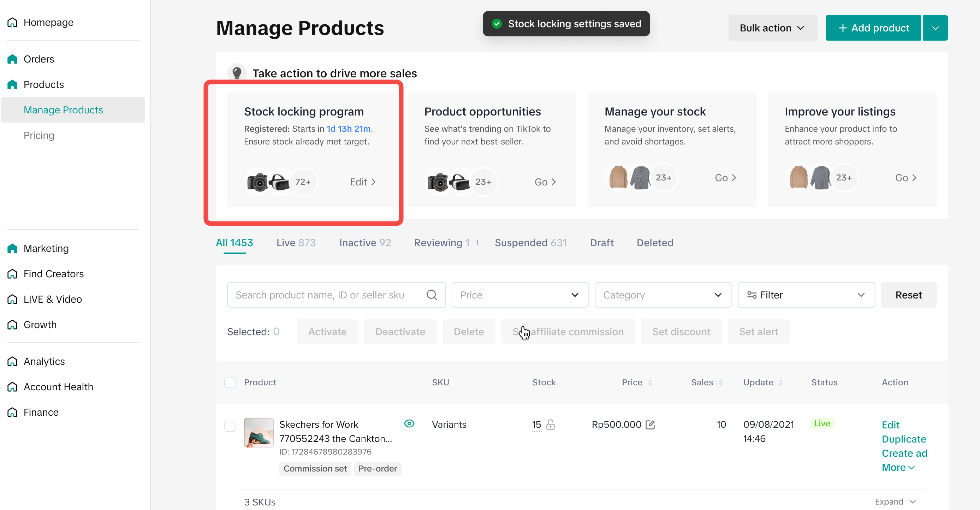Screen dimensions: 980x510
Task: Click the search magnifier icon
Action: tap(432, 295)
